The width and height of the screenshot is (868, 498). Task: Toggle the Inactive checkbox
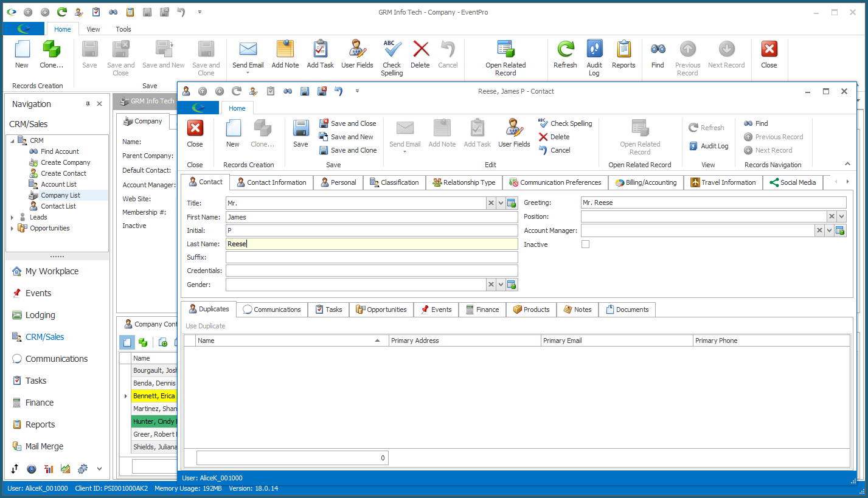click(585, 244)
